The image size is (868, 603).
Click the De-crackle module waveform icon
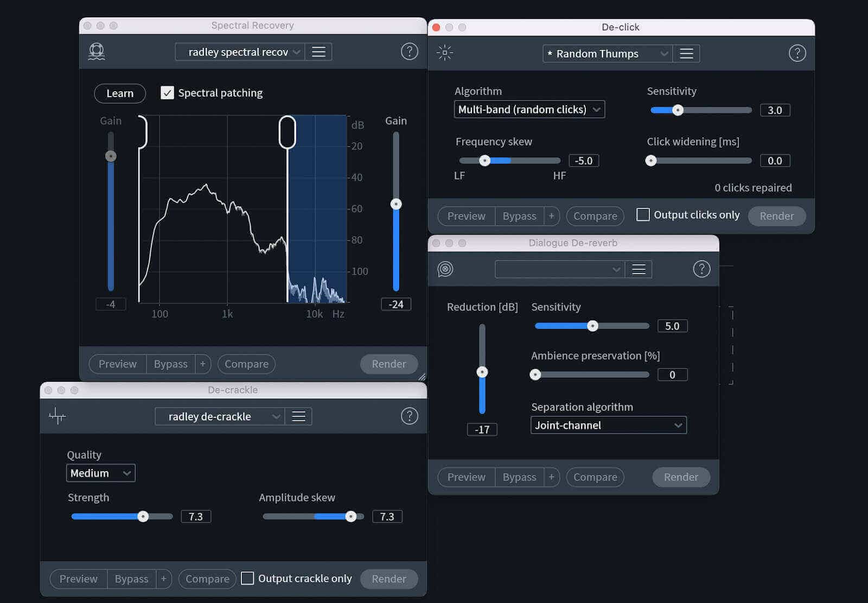point(57,416)
